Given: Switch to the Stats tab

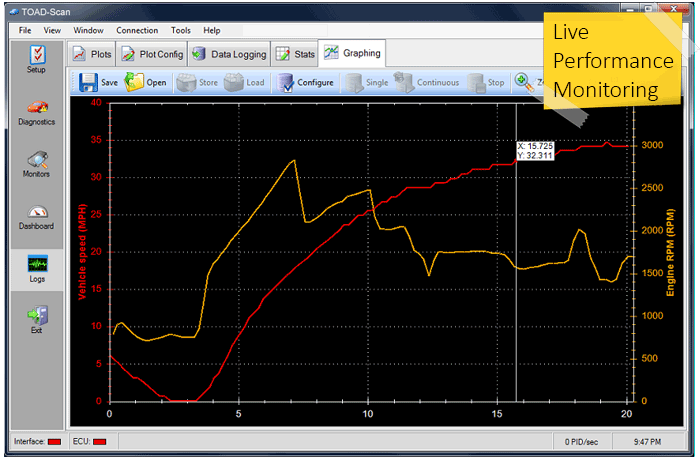Looking at the screenshot, I should point(295,54).
